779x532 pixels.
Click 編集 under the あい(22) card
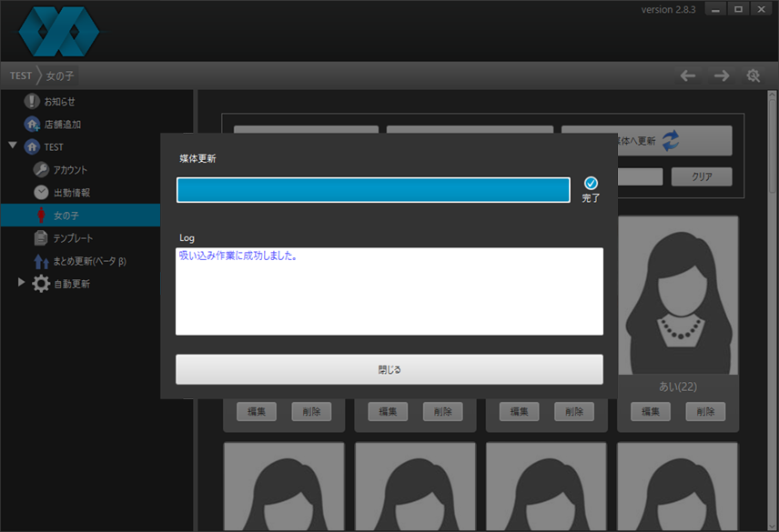[x=651, y=411]
